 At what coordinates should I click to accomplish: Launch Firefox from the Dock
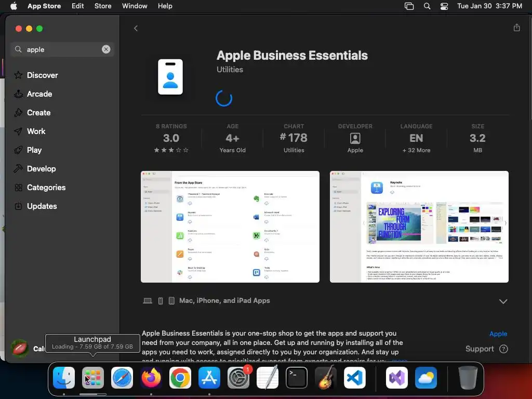[151, 378]
